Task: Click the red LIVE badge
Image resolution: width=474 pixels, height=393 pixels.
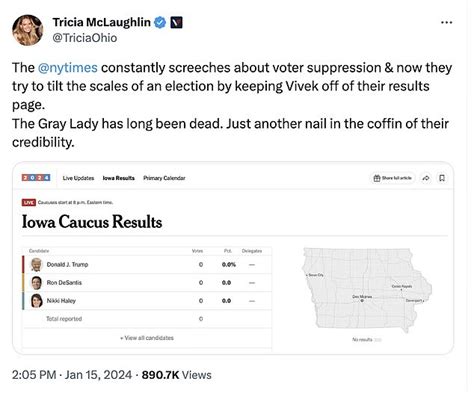Action: 29,202
